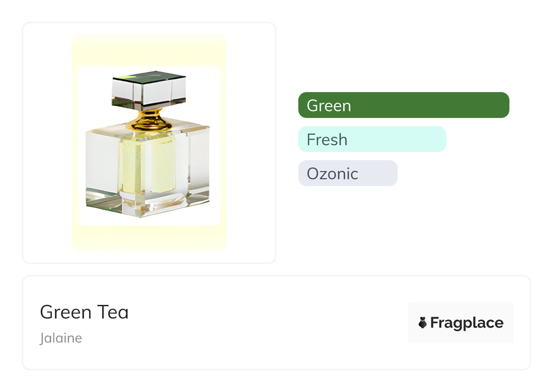
Task: Click the "Fresh" label text
Action: click(327, 139)
